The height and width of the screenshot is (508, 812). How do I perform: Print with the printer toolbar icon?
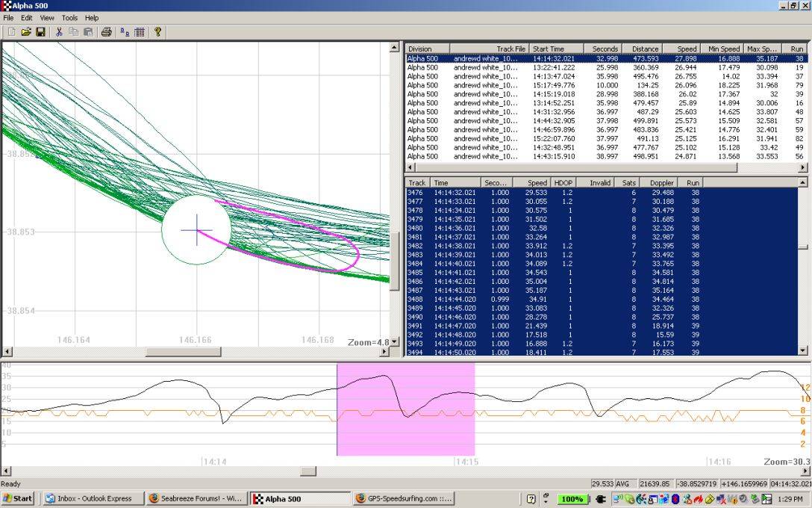tap(106, 32)
